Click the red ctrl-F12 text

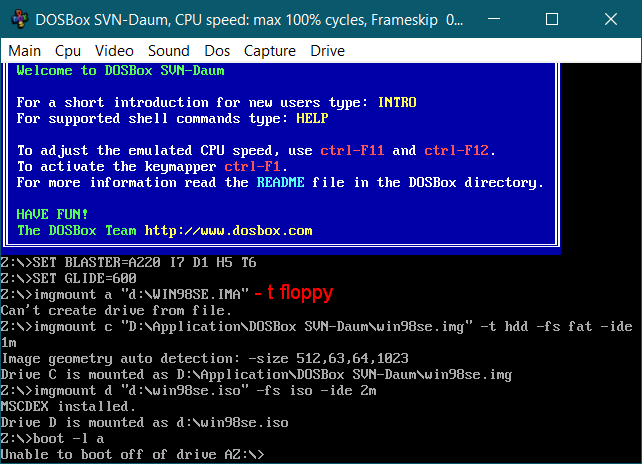[x=457, y=150]
